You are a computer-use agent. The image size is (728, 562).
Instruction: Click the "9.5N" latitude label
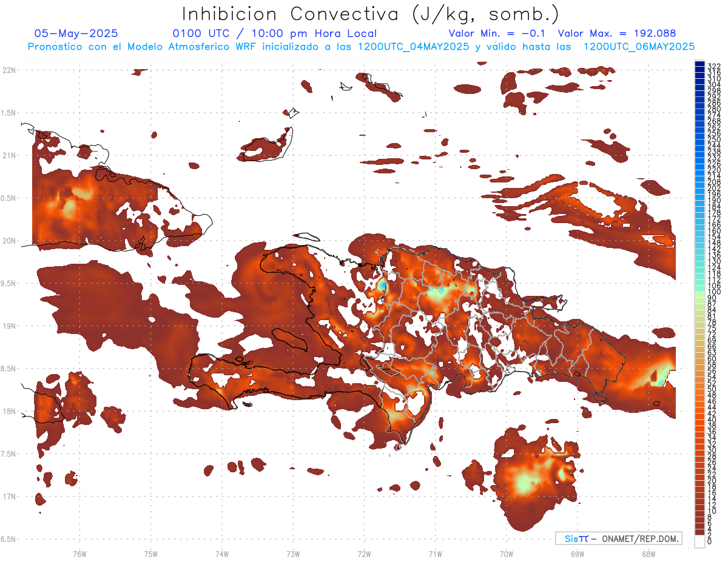click(x=8, y=283)
